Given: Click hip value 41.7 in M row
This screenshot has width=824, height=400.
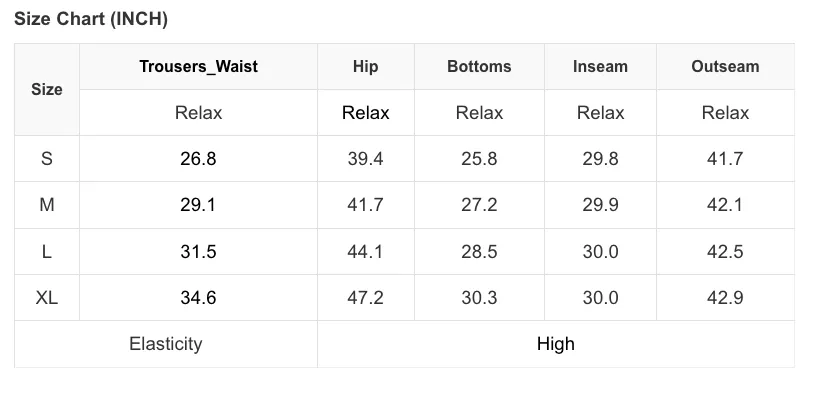Looking at the screenshot, I should click(x=366, y=205).
